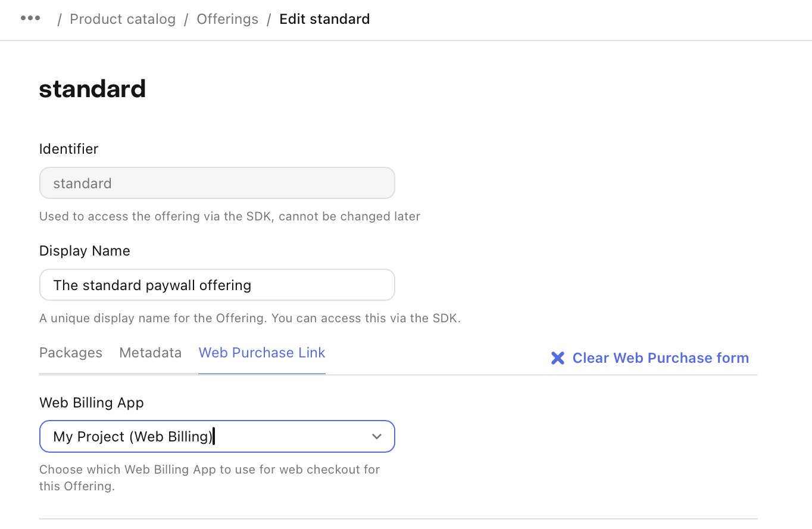Open the three-dot ellipsis menu
This screenshot has height=529, width=812.
30,18
